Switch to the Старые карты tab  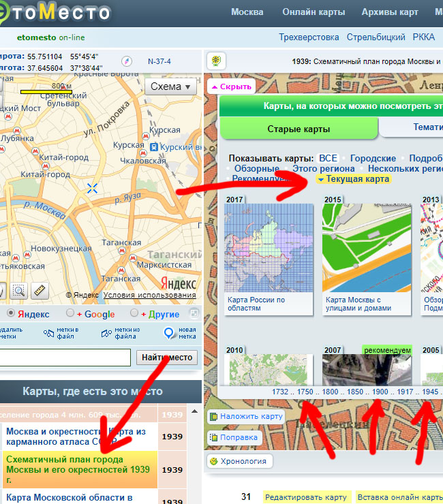click(x=299, y=128)
